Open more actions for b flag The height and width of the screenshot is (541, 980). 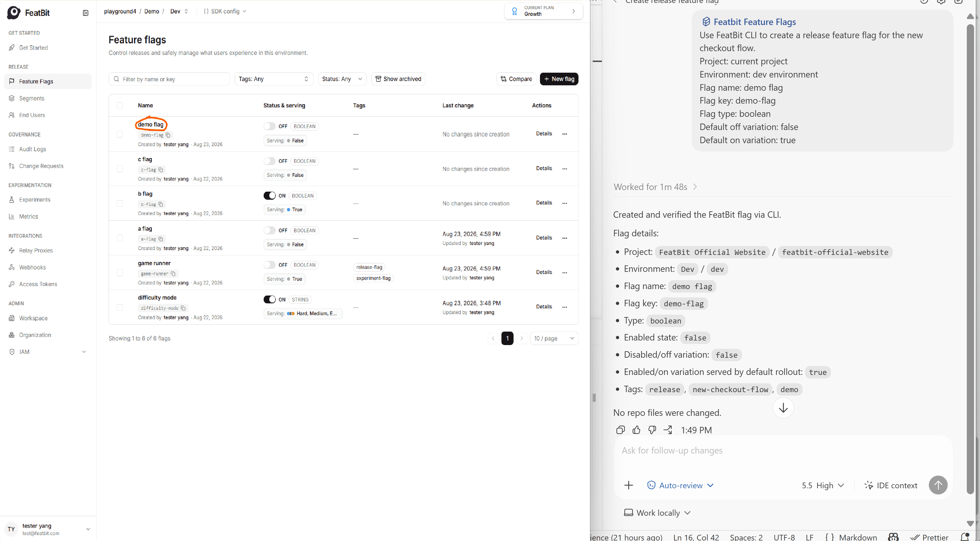coord(564,203)
